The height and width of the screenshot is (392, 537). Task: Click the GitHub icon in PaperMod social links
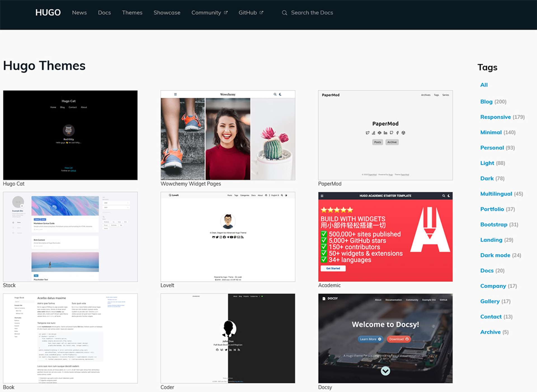click(391, 133)
